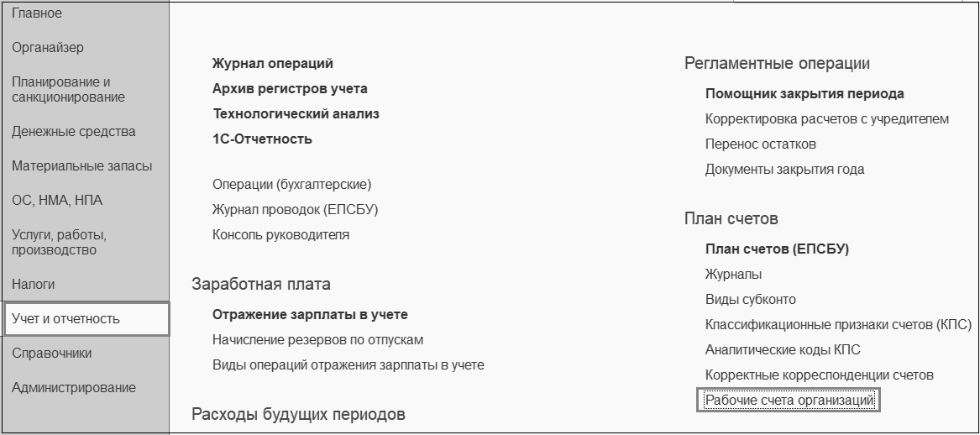Image resolution: width=980 pixels, height=435 pixels.
Task: Open Архив регистров учета
Action: coord(290,89)
